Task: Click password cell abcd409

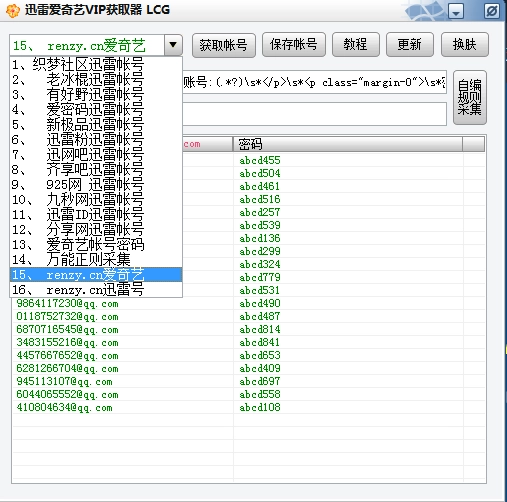Action: (x=260, y=368)
